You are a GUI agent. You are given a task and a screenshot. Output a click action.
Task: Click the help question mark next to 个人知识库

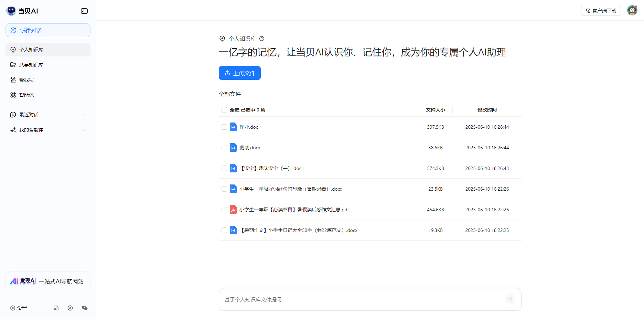click(262, 39)
